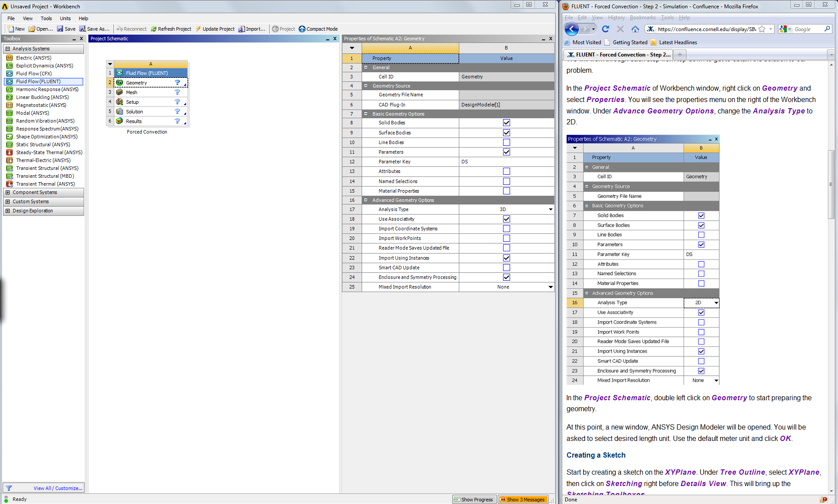
Task: Click Firefox home icon
Action: pyautogui.click(x=635, y=29)
